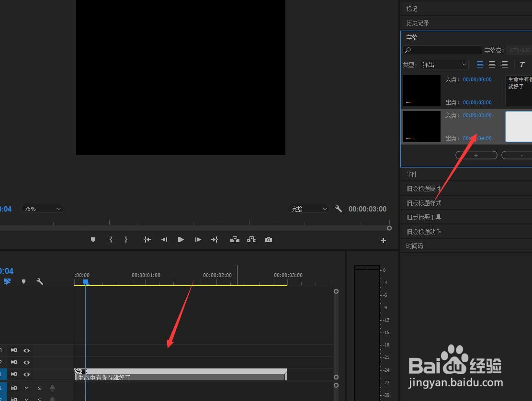Click the Mark Out bracket button
This screenshot has width=532, height=401.
(126, 240)
